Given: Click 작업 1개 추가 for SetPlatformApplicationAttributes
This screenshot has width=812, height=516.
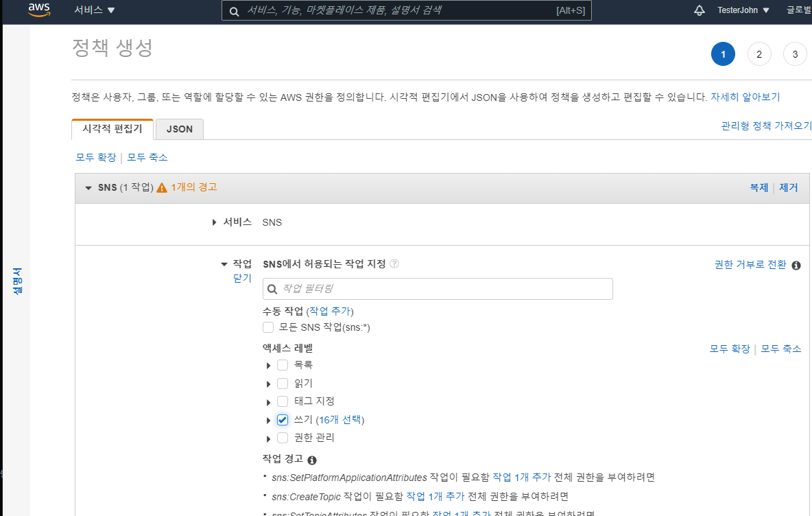Looking at the screenshot, I should point(521,477).
